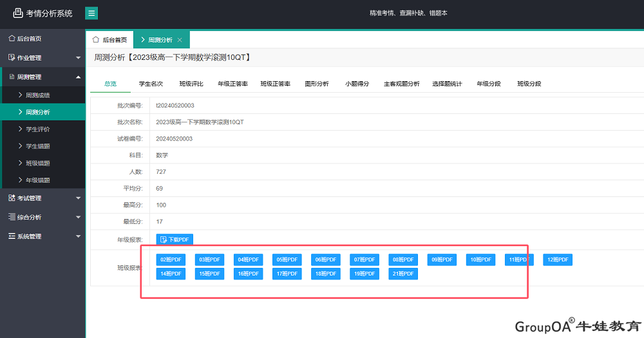Switch to the 班级评比 tab
This screenshot has width=644, height=338.
[x=191, y=84]
